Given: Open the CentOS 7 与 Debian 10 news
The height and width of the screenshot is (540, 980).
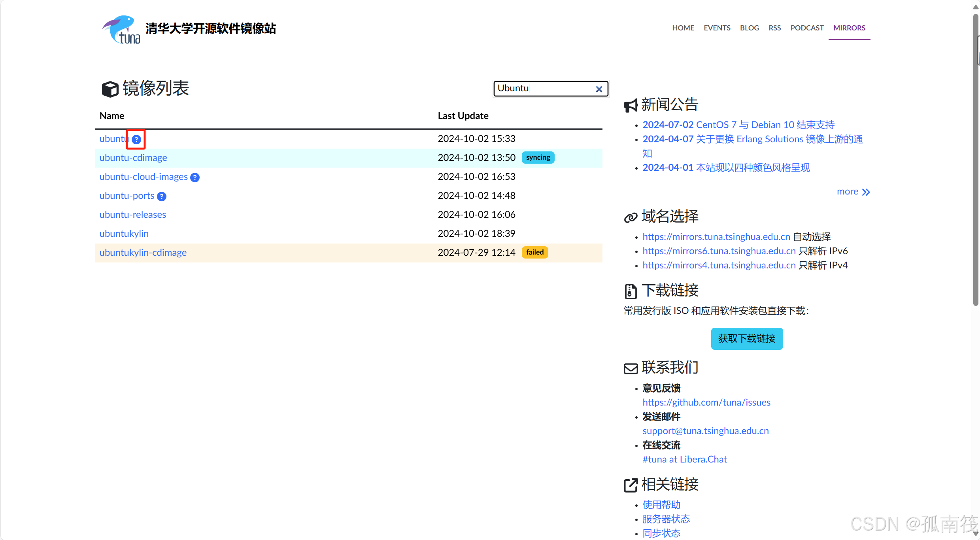Looking at the screenshot, I should point(738,125).
